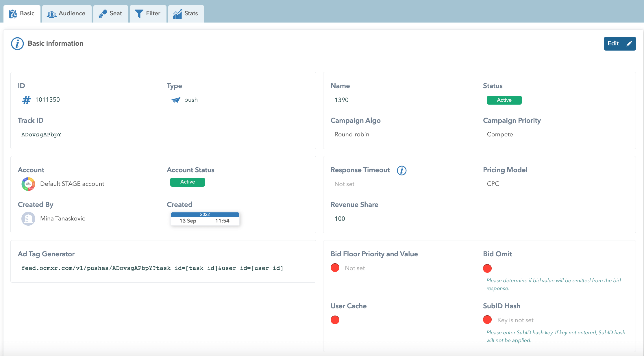The height and width of the screenshot is (356, 644).
Task: Click the Response Timeout info icon
Action: [x=401, y=170]
